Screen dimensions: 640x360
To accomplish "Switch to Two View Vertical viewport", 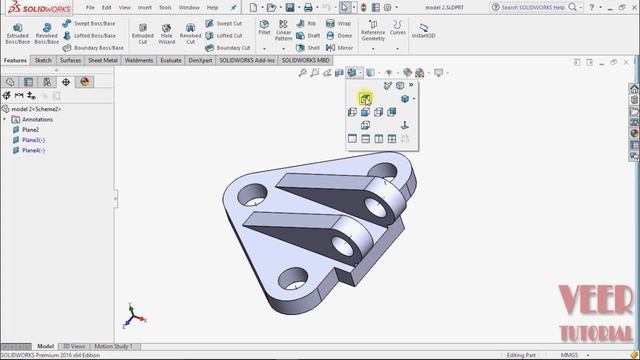I will point(378,139).
